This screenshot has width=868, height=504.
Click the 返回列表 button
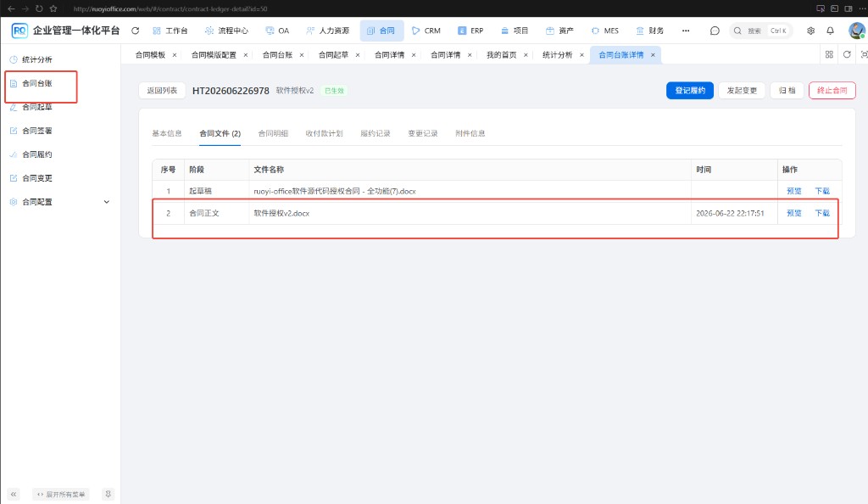click(162, 90)
